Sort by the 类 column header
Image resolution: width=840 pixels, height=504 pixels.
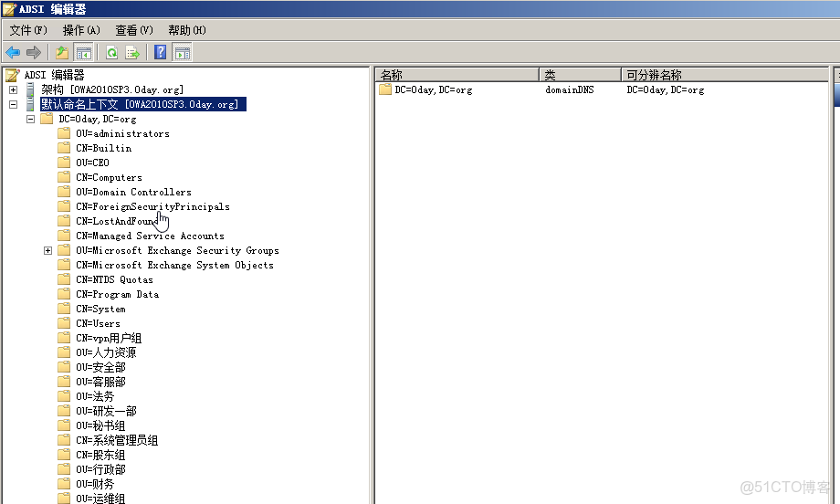click(580, 75)
